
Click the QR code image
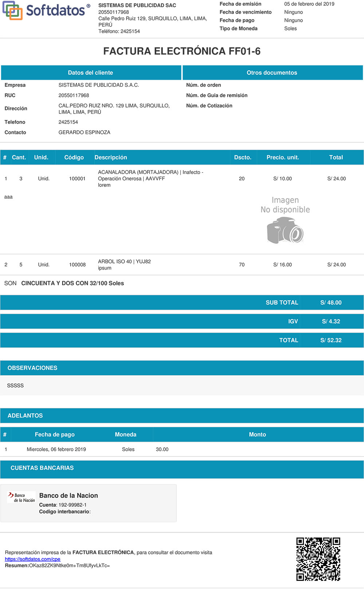[318, 559]
